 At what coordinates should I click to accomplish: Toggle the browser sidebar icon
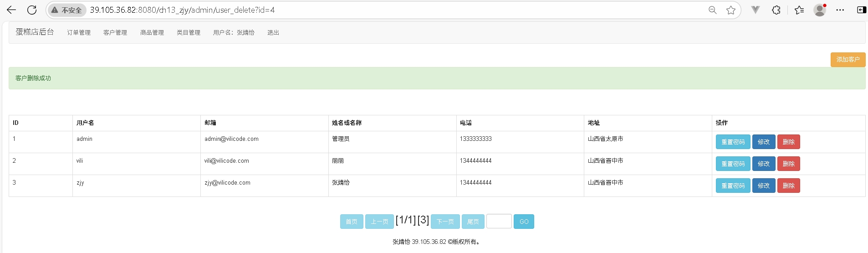pos(861,10)
